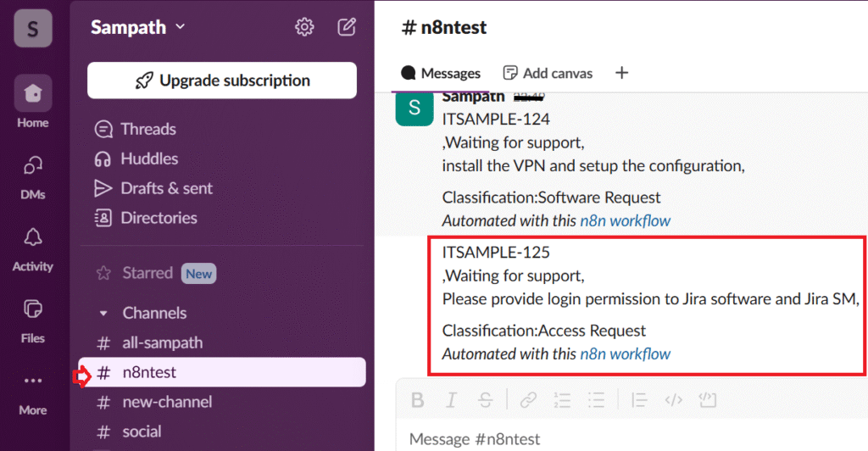The width and height of the screenshot is (868, 451).
Task: Open the Sampath workspace dropdown menu
Action: [138, 27]
